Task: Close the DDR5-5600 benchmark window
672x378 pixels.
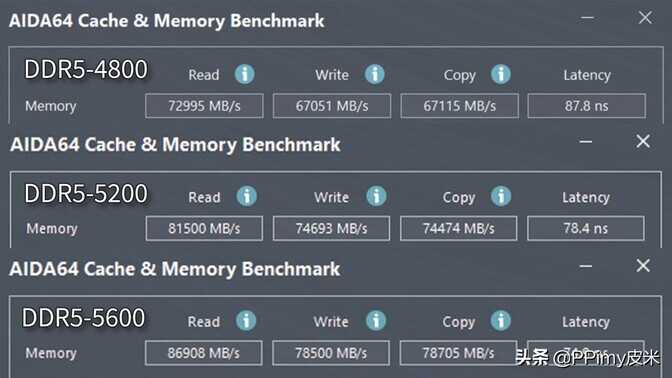Action: (643, 266)
